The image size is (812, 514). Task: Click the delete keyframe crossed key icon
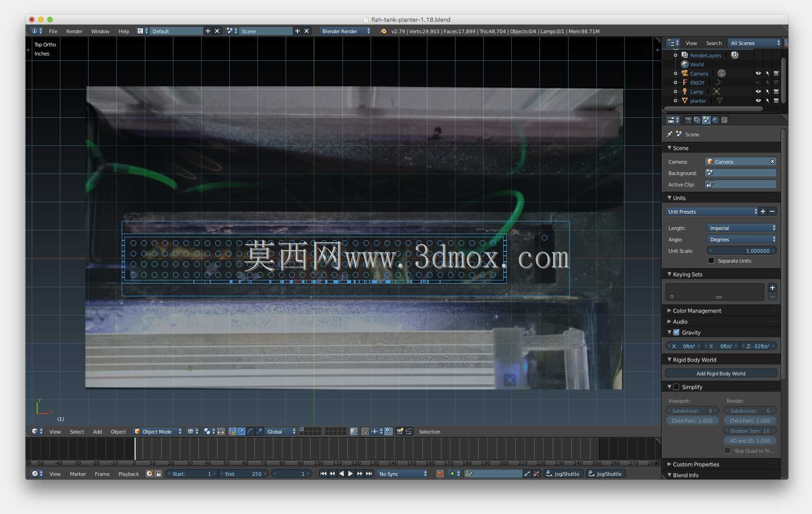click(x=536, y=474)
